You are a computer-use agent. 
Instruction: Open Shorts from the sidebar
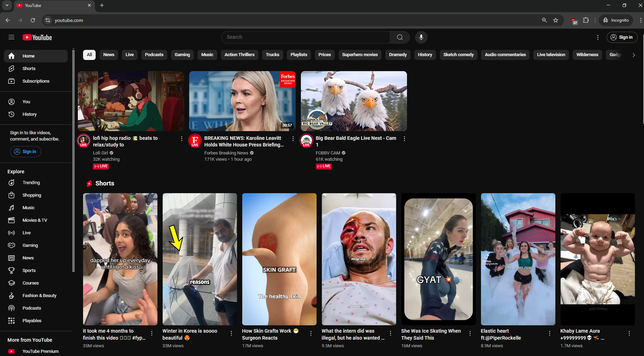[29, 69]
